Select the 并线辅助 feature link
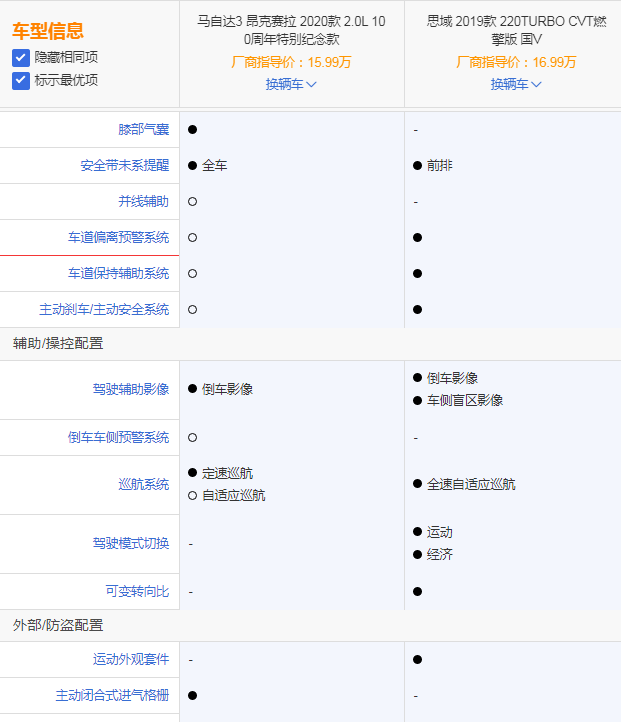 click(x=143, y=202)
